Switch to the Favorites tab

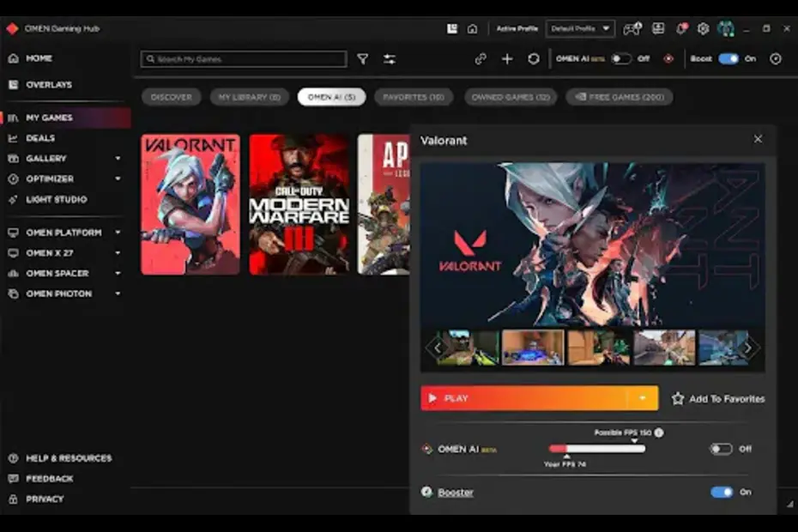click(x=414, y=97)
